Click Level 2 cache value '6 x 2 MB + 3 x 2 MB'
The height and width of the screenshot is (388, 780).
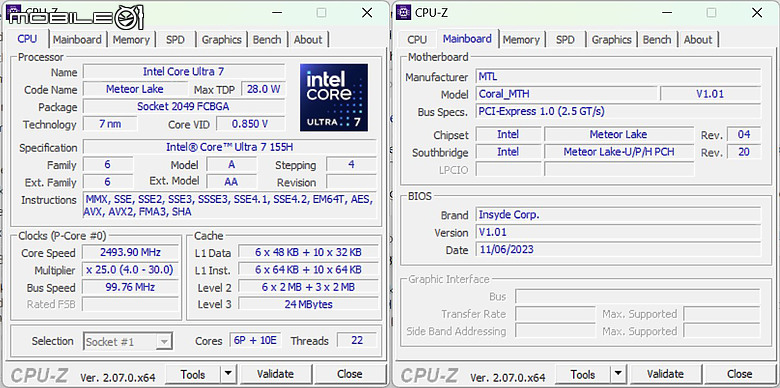(x=308, y=287)
